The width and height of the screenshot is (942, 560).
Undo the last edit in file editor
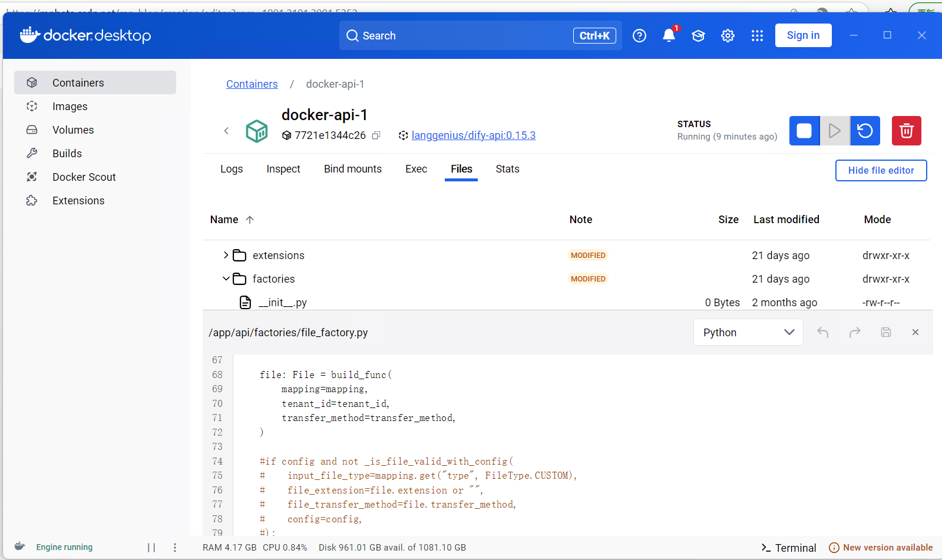pos(823,332)
